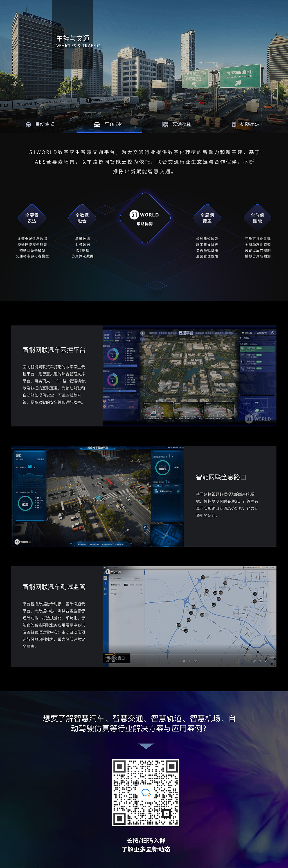Click 场景数据 list item
288x868 pixels.
tap(82, 239)
